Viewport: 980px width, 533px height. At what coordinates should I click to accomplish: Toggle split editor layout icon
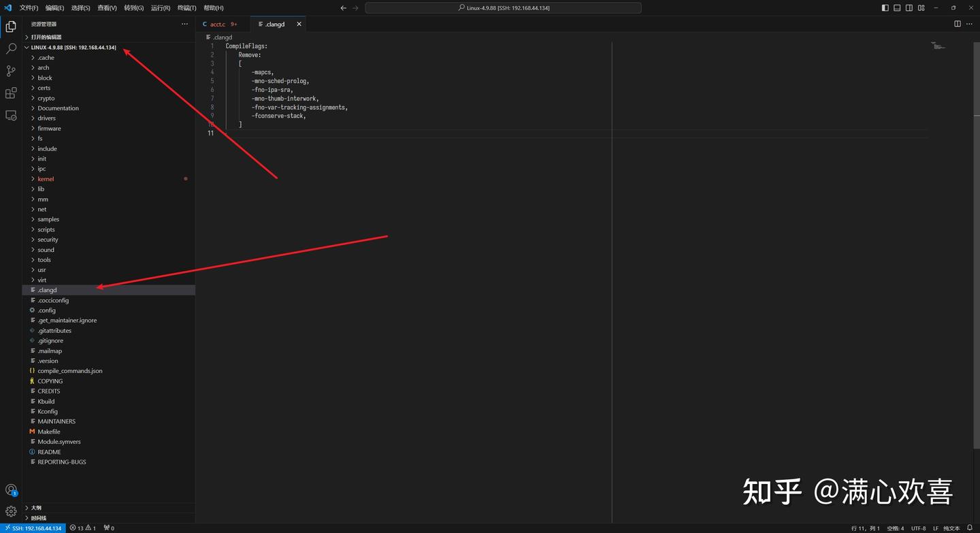tap(958, 23)
